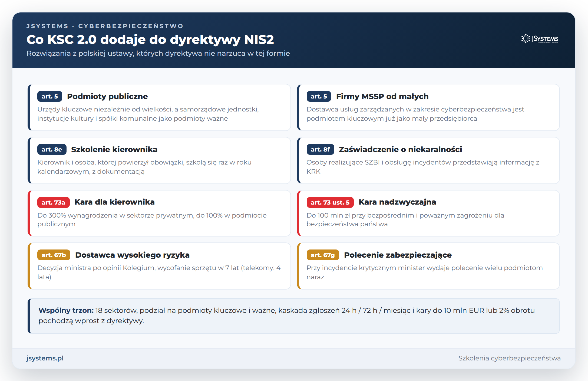Click the description starting 'Do 300% wynagrodzenia'
This screenshot has height=381, width=588.
pos(152,220)
